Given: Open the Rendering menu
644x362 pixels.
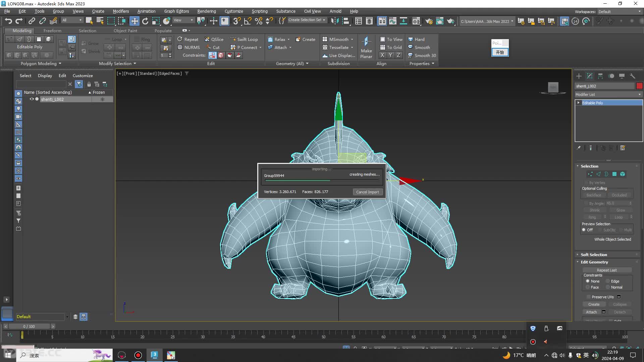Looking at the screenshot, I should (206, 11).
